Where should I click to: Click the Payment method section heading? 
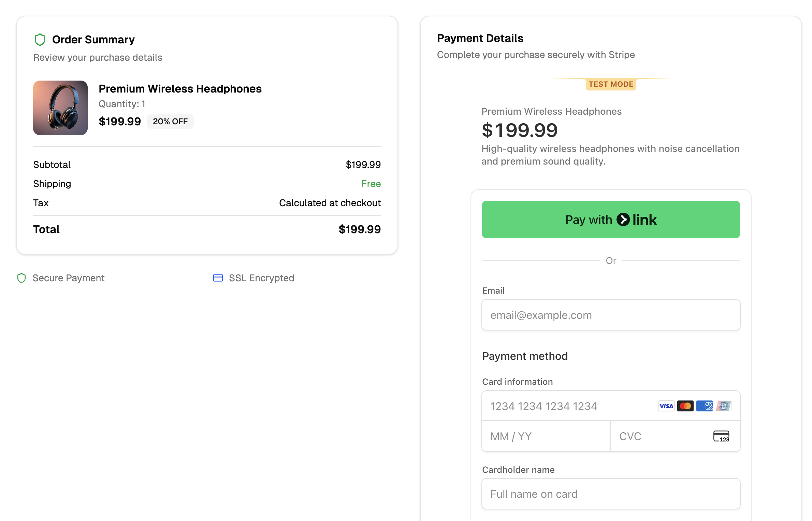(x=525, y=356)
